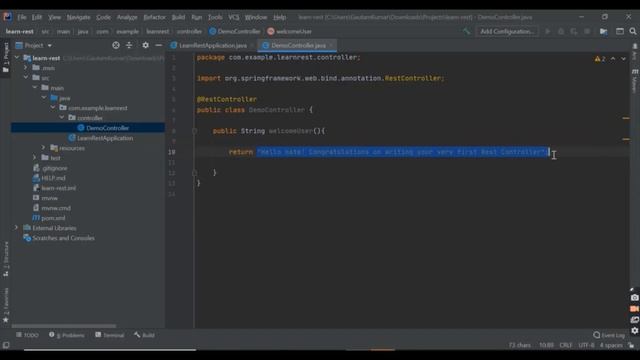Screen dimensions: 640x360
Task: Open the Problems tool window
Action: click(67, 335)
